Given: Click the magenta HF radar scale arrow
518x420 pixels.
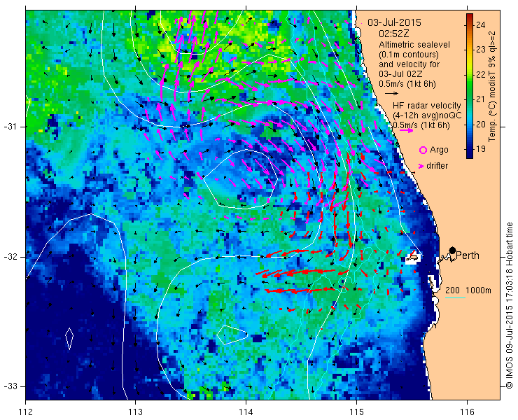Looking at the screenshot, I should (406, 130).
